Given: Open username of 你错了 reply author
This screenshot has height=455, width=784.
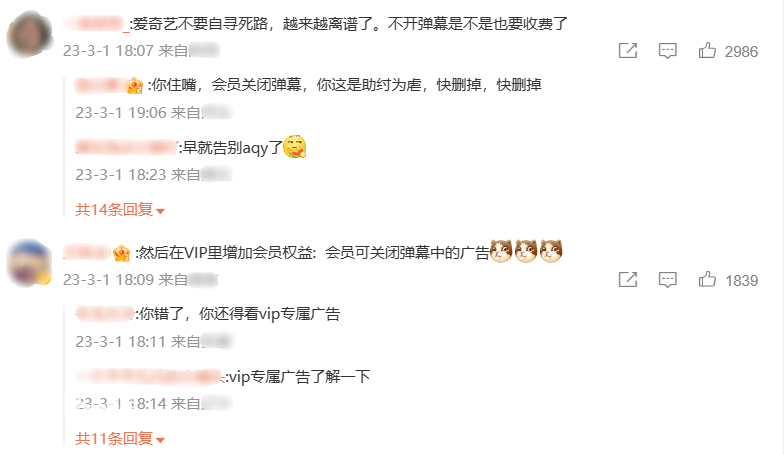Looking at the screenshot, I should click(105, 314).
